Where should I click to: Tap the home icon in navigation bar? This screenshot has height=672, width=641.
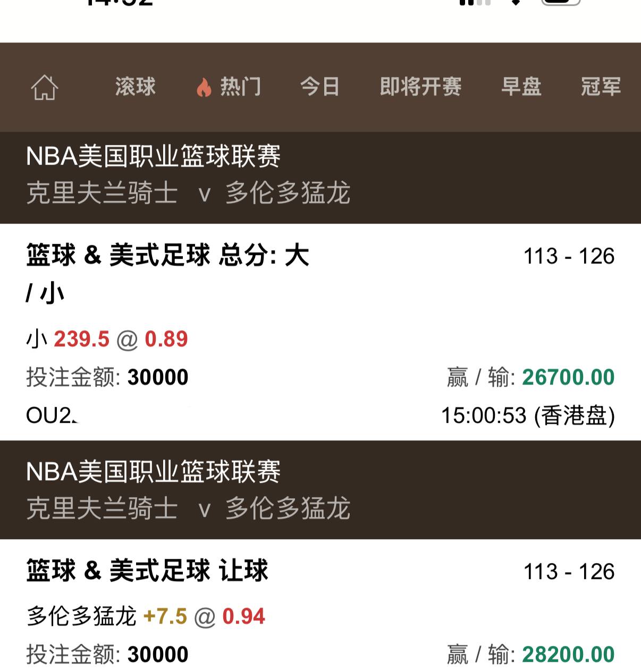pos(45,87)
